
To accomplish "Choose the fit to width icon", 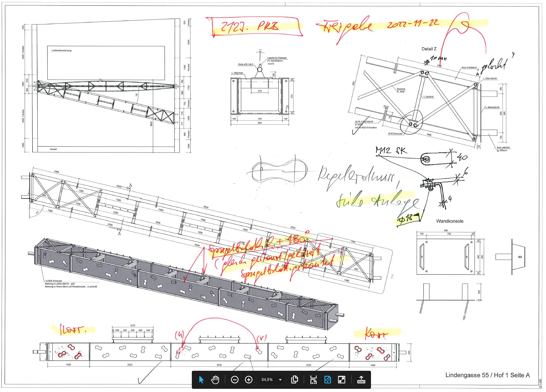I will [x=313, y=380].
